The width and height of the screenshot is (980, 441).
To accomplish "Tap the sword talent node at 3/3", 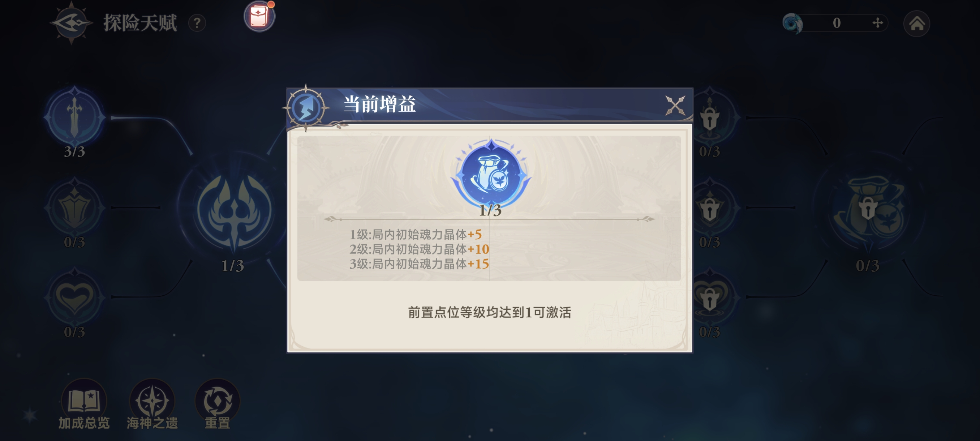I will [74, 116].
